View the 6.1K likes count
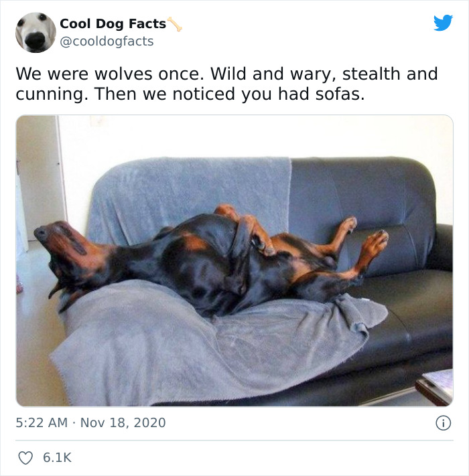Screen dimensions: 469x476 57,457
